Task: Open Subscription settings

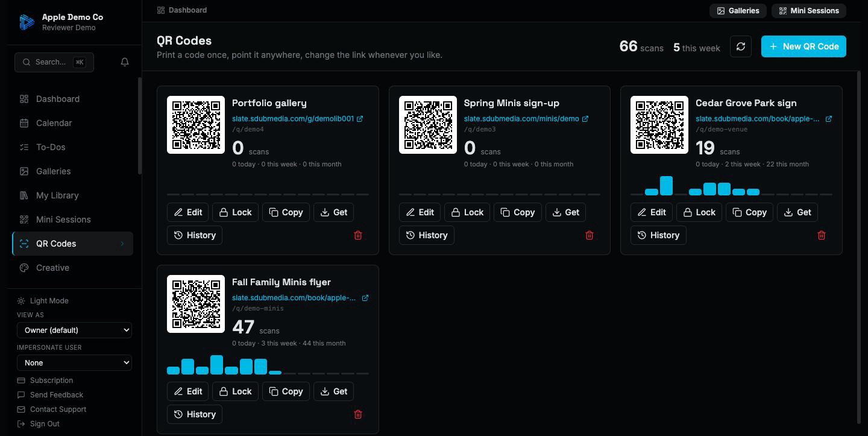Action: click(x=45, y=381)
